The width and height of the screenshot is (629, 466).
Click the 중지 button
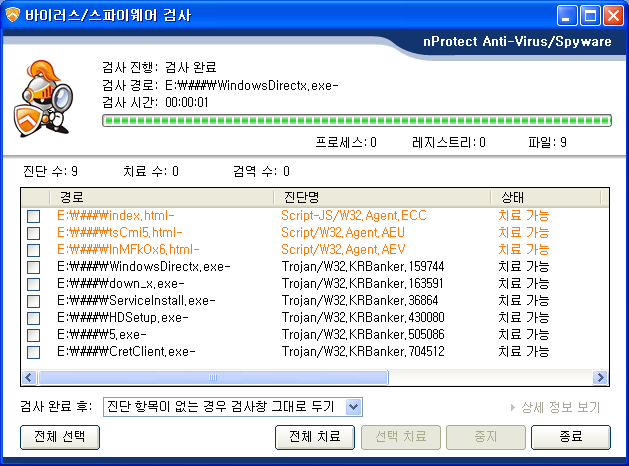(x=486, y=437)
